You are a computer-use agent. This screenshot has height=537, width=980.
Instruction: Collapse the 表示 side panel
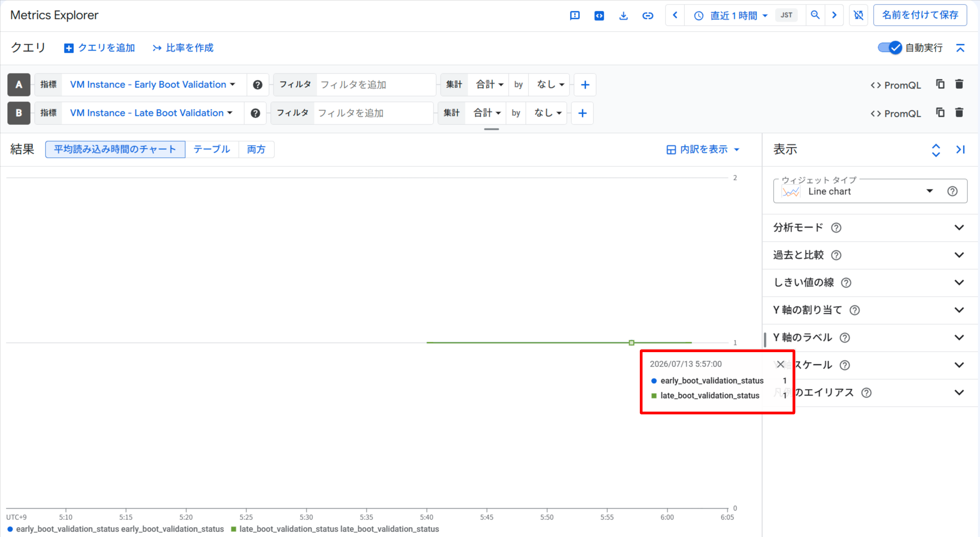960,150
